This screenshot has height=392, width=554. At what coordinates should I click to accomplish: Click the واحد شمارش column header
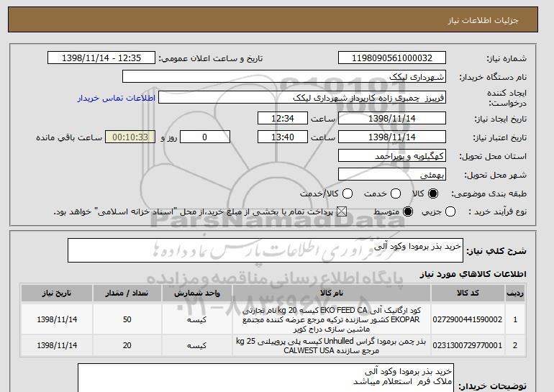point(197,293)
